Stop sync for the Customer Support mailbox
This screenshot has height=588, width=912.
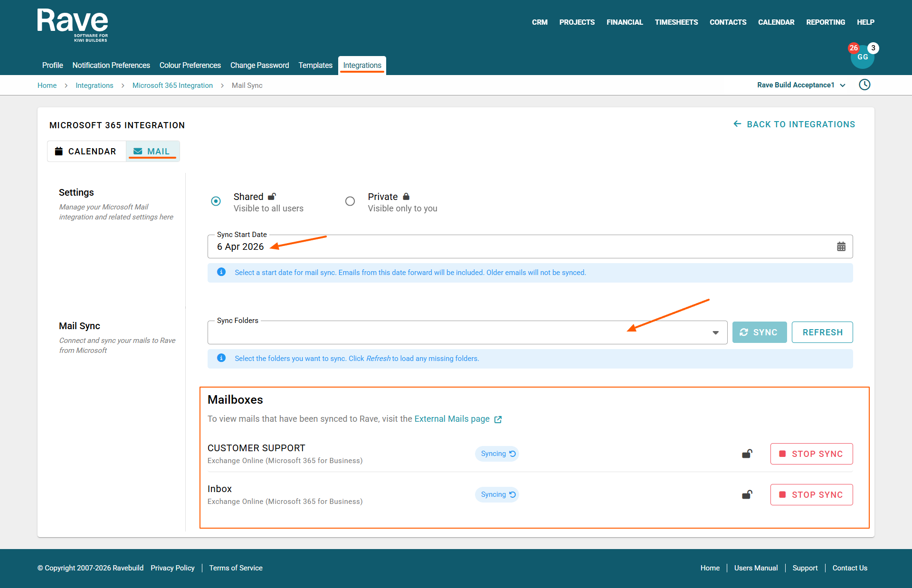(x=811, y=454)
